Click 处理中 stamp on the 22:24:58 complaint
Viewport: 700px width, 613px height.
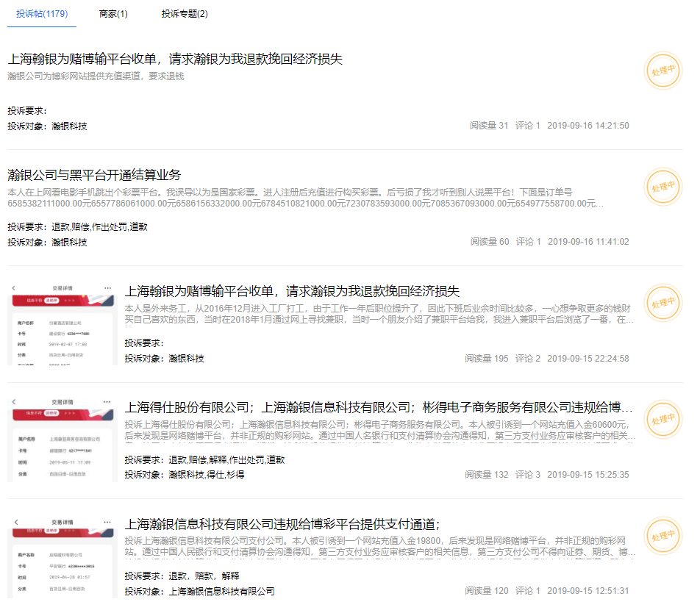(663, 304)
